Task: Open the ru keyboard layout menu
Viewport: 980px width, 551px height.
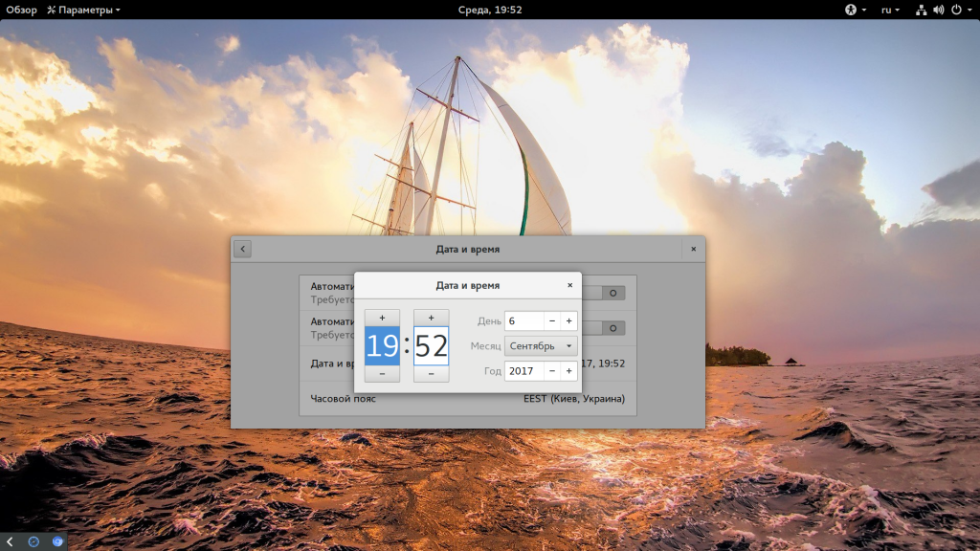Action: click(x=890, y=10)
